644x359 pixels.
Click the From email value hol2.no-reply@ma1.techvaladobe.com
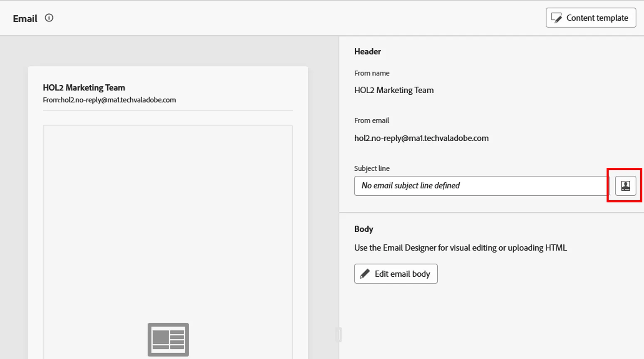[421, 138]
